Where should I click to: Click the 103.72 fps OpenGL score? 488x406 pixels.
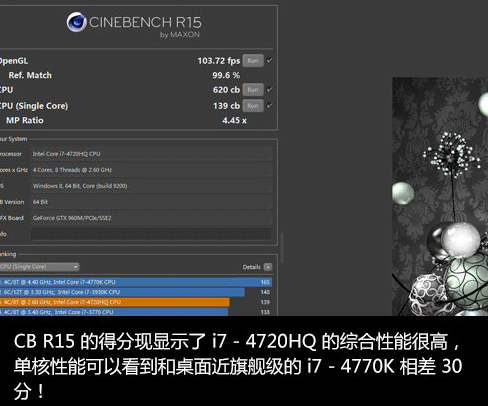click(219, 61)
